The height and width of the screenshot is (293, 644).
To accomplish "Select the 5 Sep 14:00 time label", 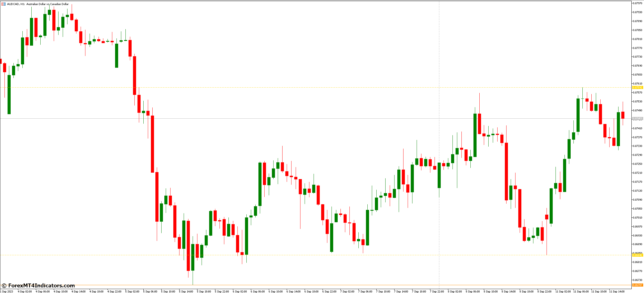I will tap(186, 291).
